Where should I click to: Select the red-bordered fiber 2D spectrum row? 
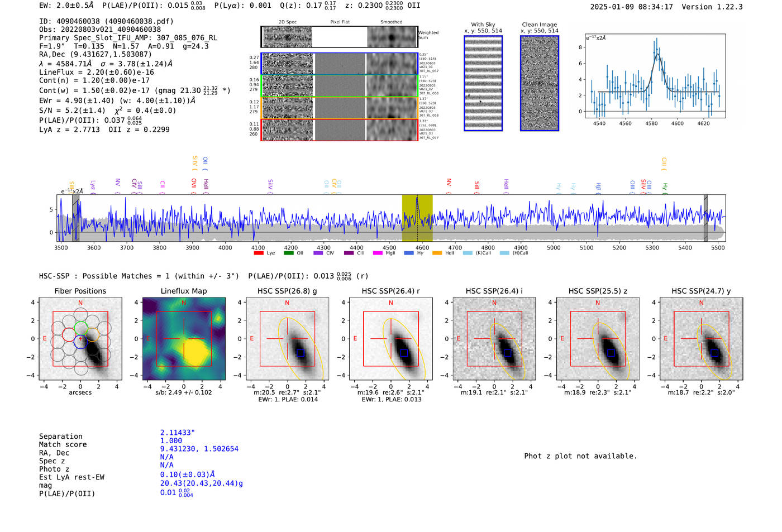click(339, 130)
